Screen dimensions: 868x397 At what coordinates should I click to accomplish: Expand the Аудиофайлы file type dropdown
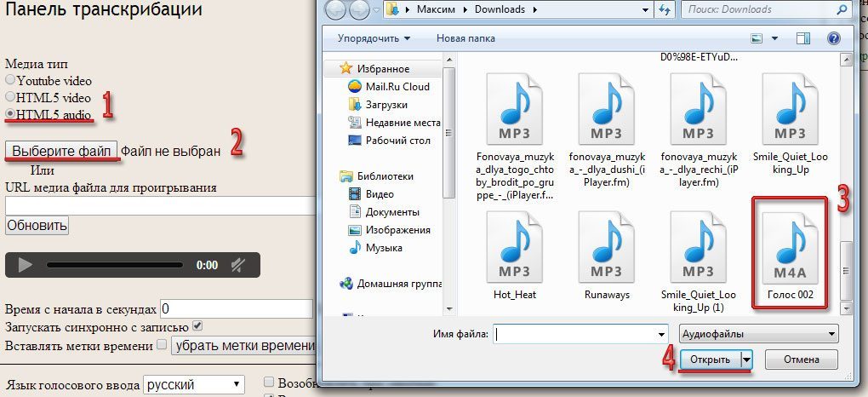click(759, 333)
